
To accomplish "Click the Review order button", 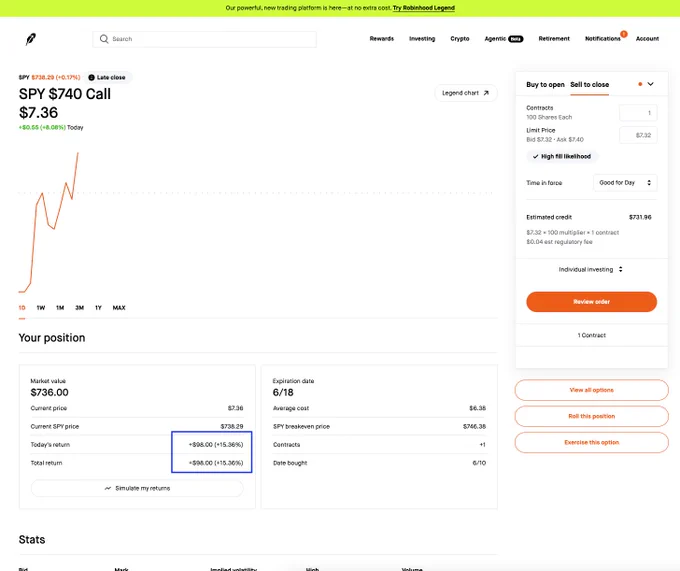I will tap(592, 302).
